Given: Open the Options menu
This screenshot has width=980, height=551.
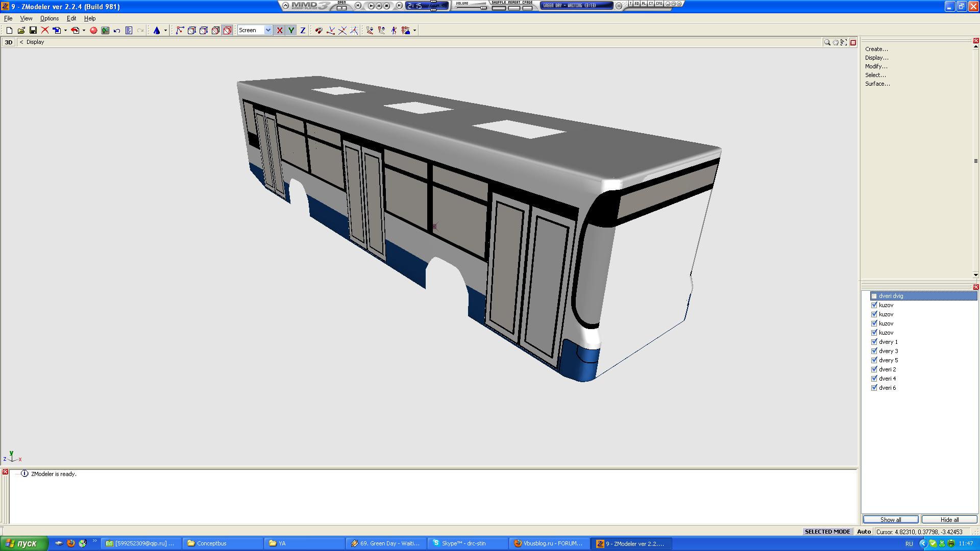Looking at the screenshot, I should click(x=50, y=18).
